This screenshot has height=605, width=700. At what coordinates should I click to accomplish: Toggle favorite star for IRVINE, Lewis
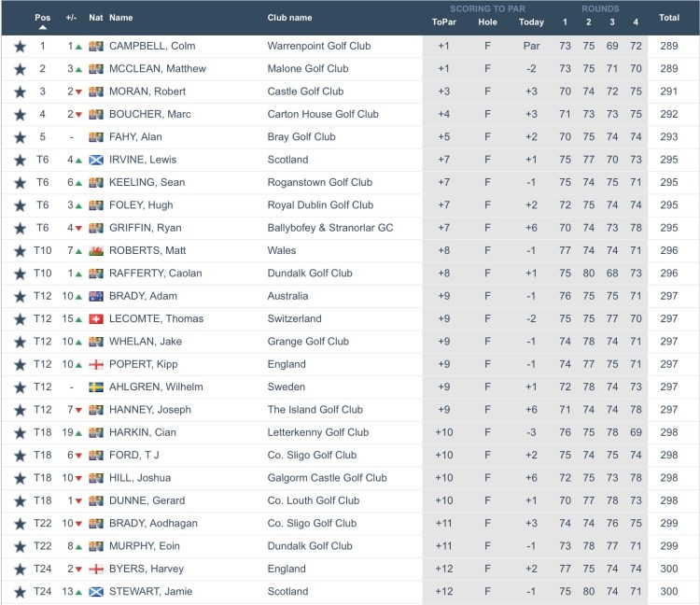coord(20,160)
